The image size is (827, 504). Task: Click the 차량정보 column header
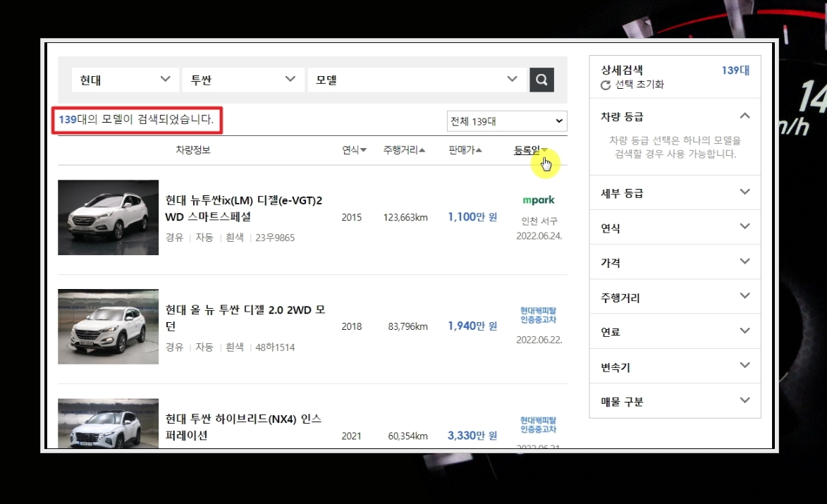[x=193, y=150]
